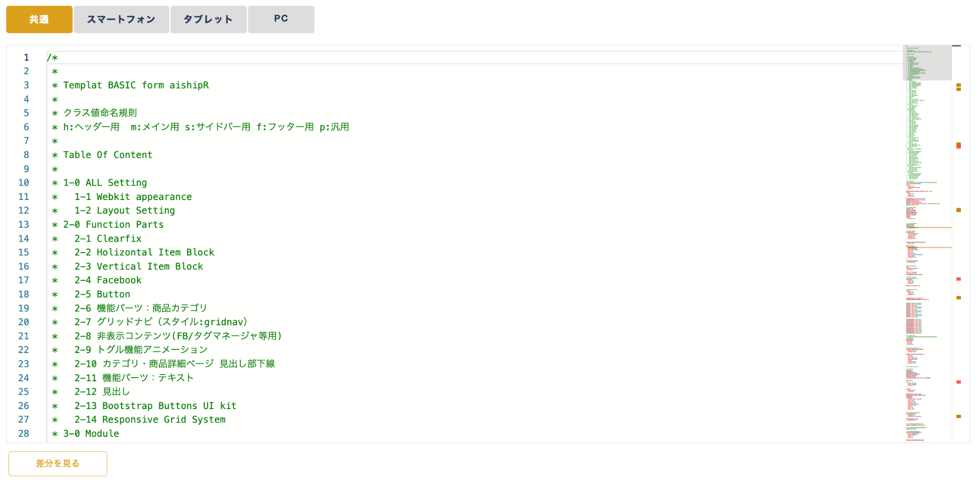This screenshot has height=488, width=980.
Task: Place cursor in '2-4 Facebook' line
Action: click(x=108, y=280)
